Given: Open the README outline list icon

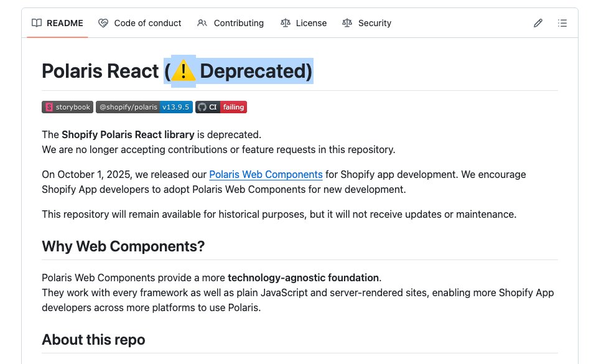Looking at the screenshot, I should coord(562,22).
